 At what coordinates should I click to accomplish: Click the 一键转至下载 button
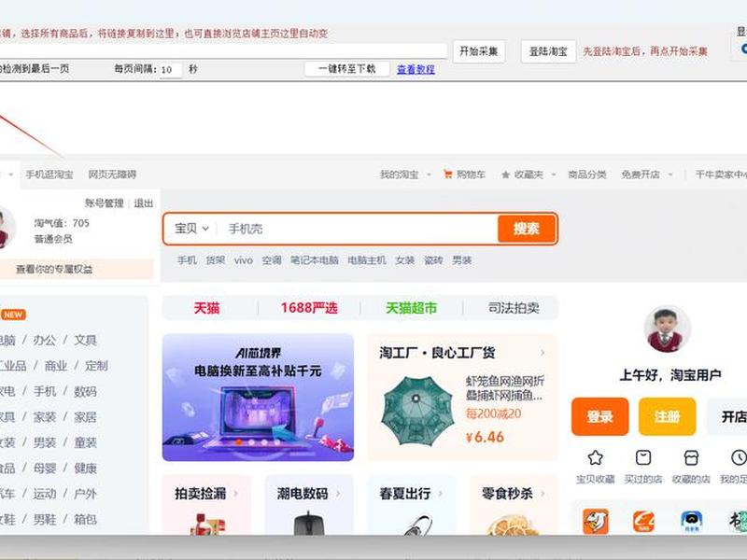tap(346, 69)
